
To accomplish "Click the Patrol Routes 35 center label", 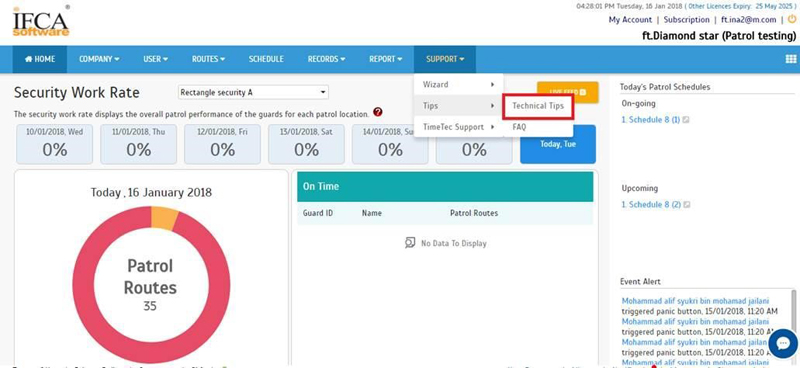I will (x=152, y=285).
